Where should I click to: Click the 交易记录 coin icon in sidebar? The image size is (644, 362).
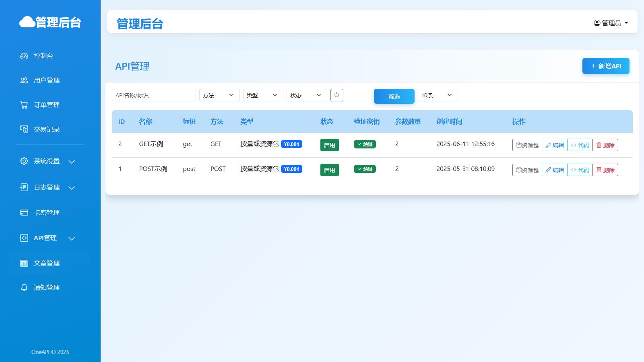point(24,130)
